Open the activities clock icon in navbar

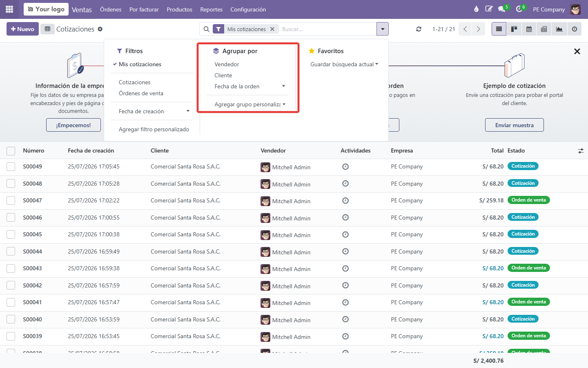click(519, 9)
